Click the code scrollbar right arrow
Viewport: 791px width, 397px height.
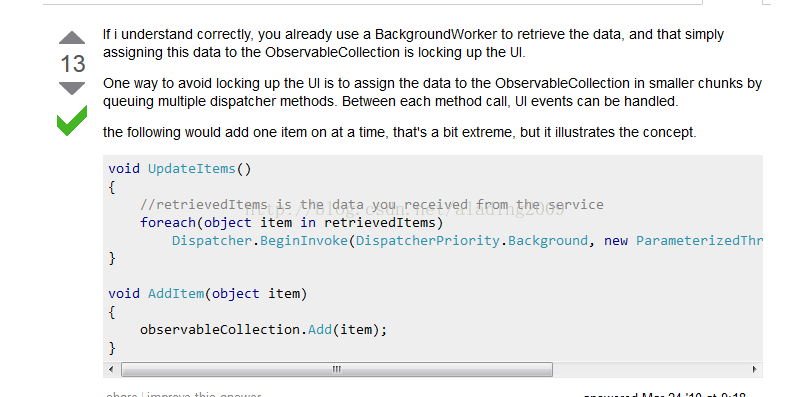click(x=755, y=369)
